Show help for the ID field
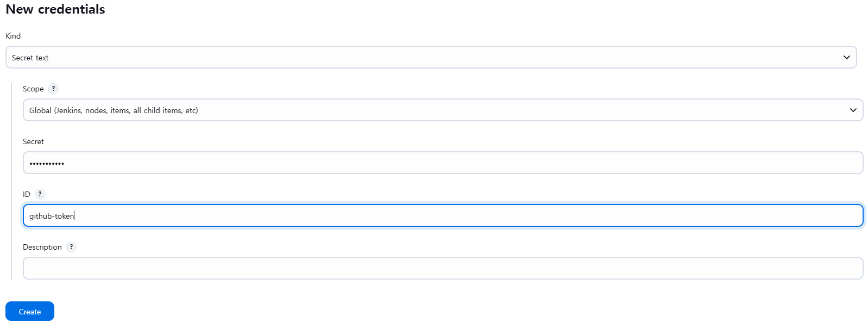The image size is (868, 334). coord(40,194)
